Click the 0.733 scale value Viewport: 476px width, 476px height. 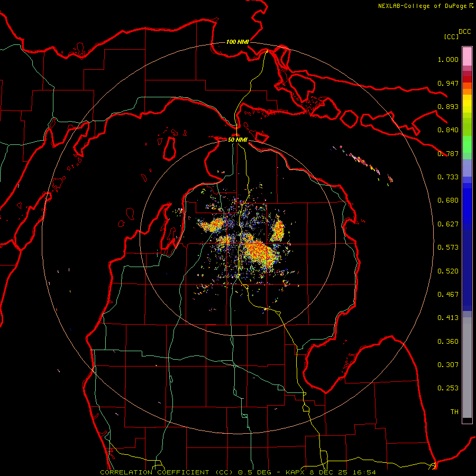pyautogui.click(x=448, y=177)
